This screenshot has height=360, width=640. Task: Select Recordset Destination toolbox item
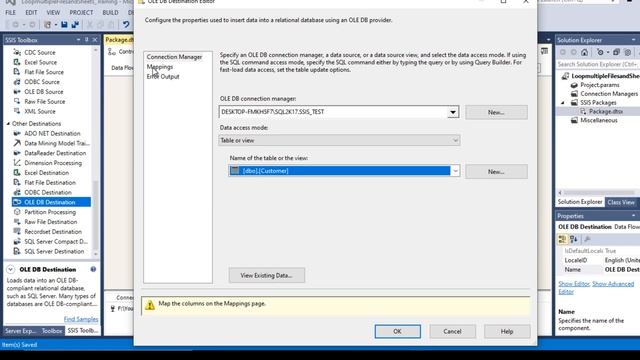pyautogui.click(x=53, y=231)
